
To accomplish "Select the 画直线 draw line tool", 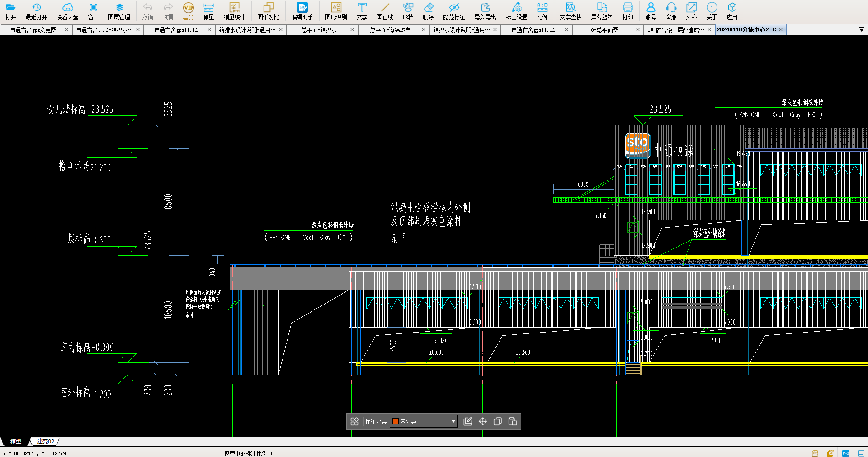I will click(385, 11).
